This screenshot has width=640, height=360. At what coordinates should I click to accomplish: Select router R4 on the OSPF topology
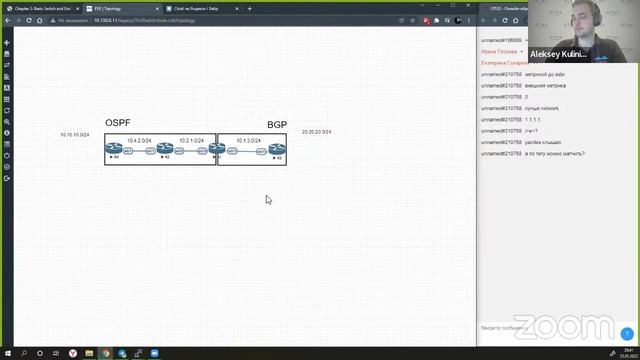pos(113,148)
